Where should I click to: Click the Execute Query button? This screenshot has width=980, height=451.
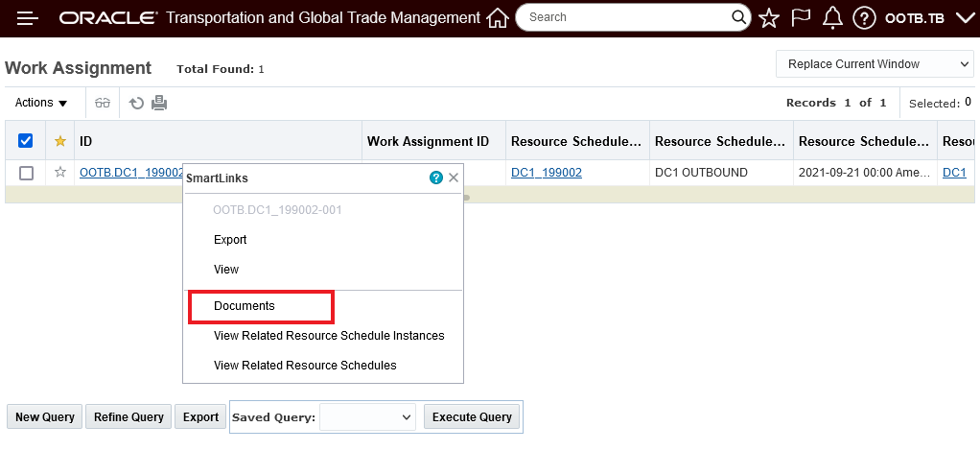(x=472, y=417)
